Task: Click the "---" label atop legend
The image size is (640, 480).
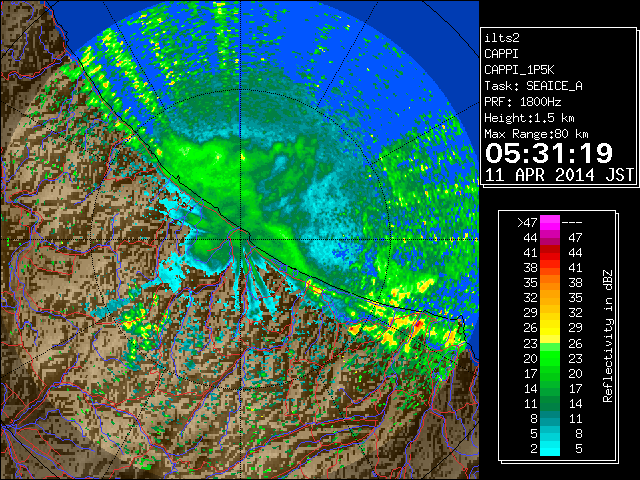Action: (572, 222)
